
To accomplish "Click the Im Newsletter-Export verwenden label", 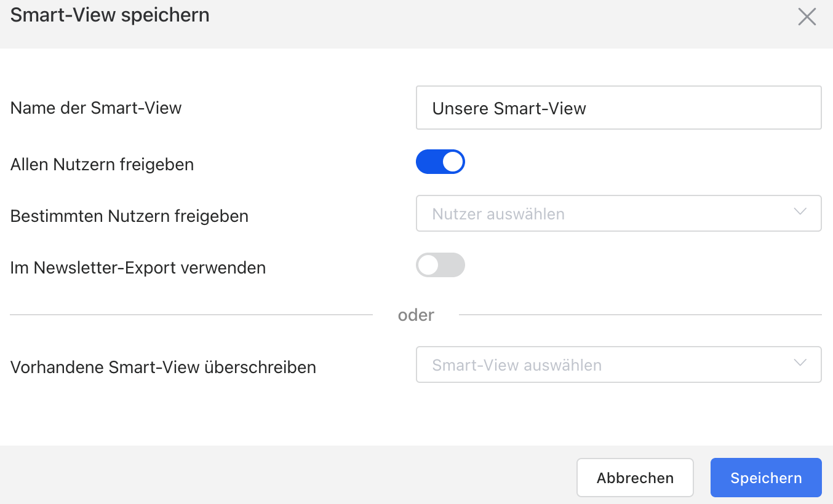I will coord(138,268).
